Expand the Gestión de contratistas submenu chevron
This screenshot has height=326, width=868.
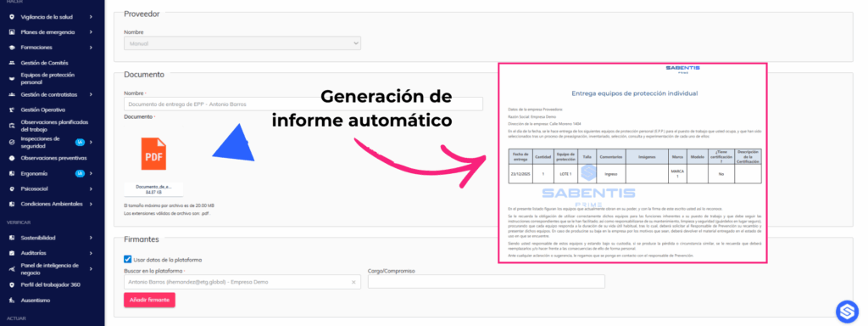90,95
